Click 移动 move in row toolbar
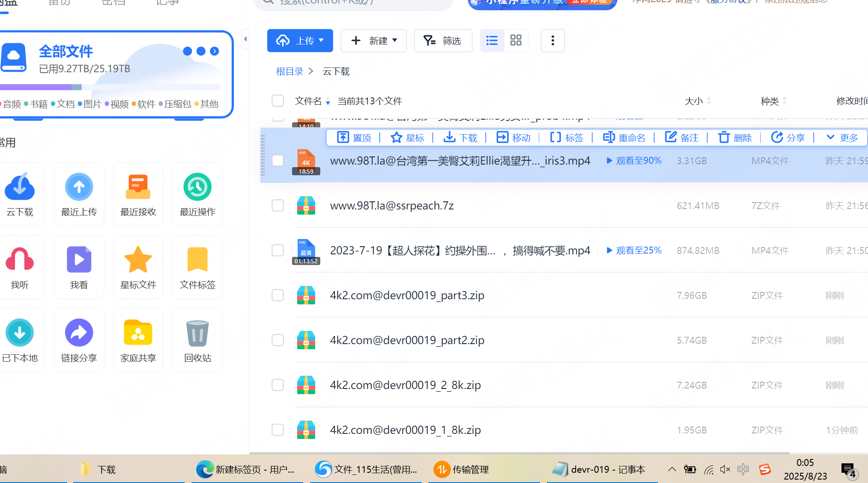868x483 pixels. click(x=514, y=138)
